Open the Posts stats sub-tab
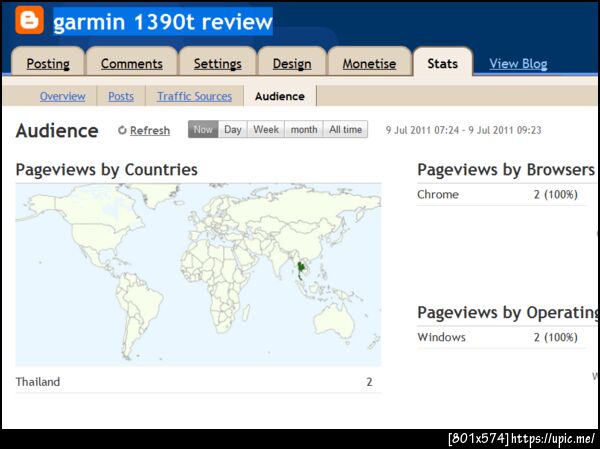Viewport: 600px width, 449px height. click(x=121, y=96)
